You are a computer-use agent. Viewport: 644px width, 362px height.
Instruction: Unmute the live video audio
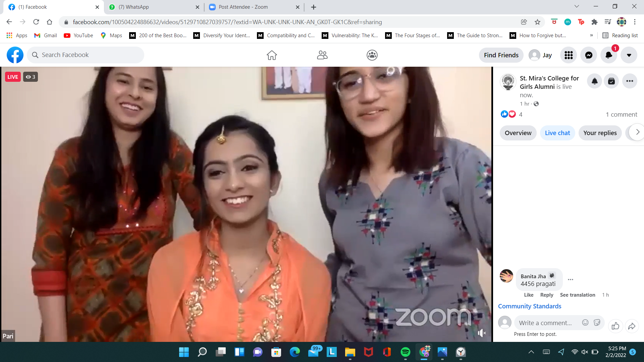[482, 333]
